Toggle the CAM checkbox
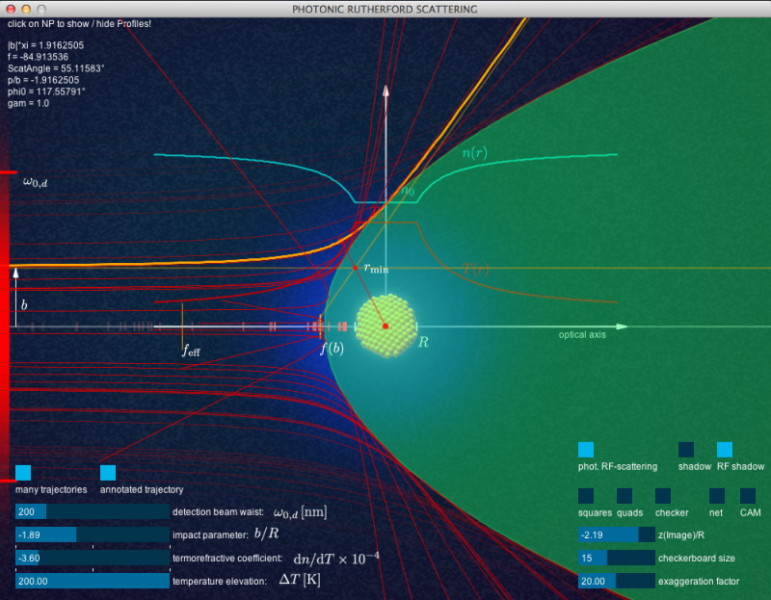This screenshot has width=771, height=600. coord(747,496)
